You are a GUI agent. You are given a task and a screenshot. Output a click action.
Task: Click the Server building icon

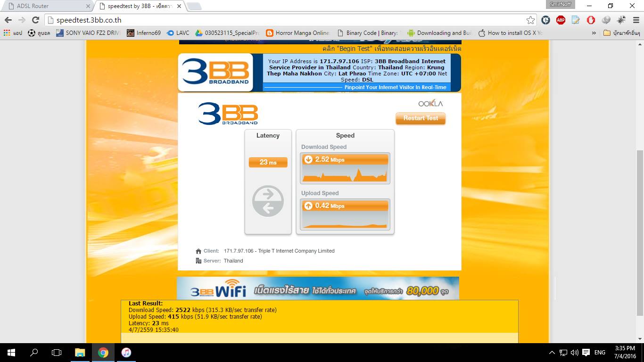(x=198, y=261)
